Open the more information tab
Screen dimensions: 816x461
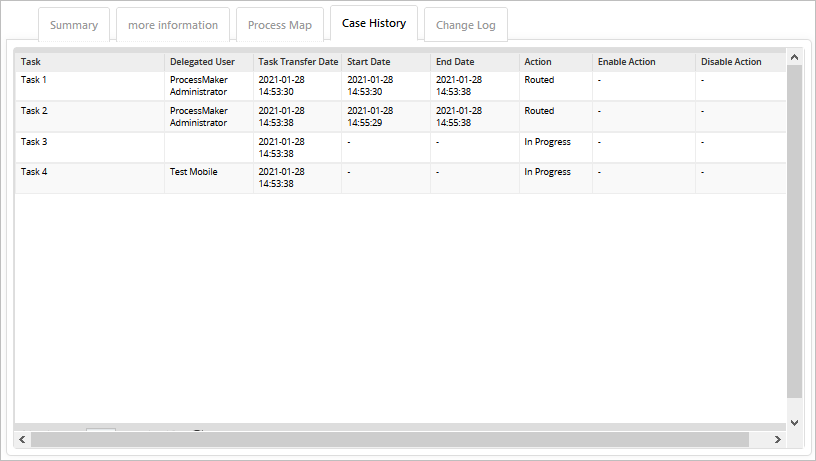coord(173,25)
